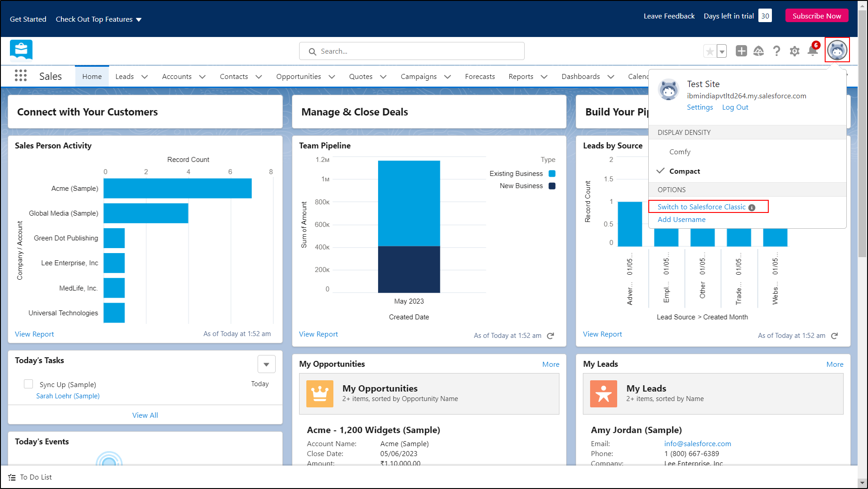This screenshot has height=489, width=868.
Task: Click the Add Username link
Action: [x=681, y=220]
